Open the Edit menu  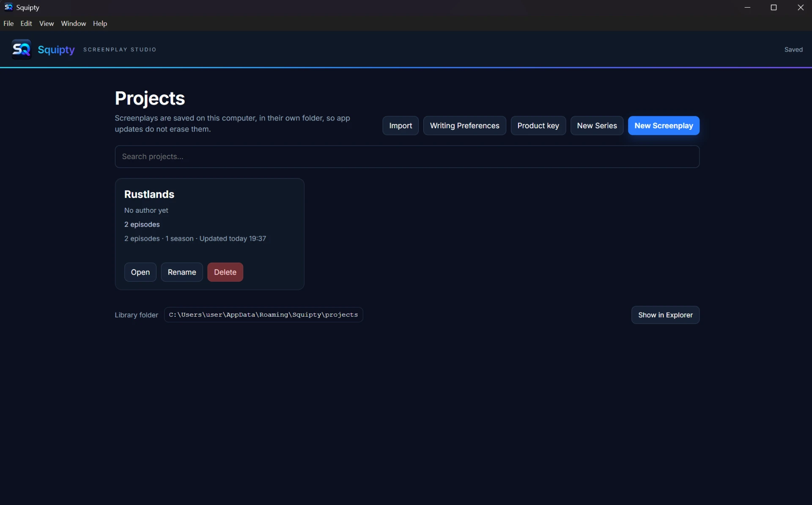pyautogui.click(x=26, y=23)
